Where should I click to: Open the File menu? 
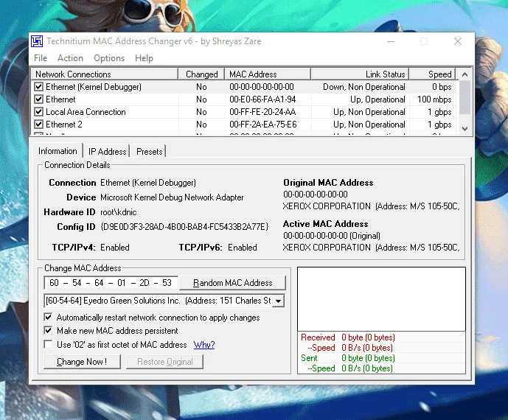click(41, 58)
